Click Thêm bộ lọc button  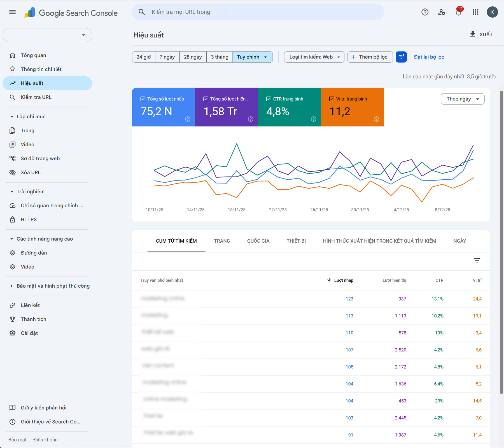[x=370, y=57]
